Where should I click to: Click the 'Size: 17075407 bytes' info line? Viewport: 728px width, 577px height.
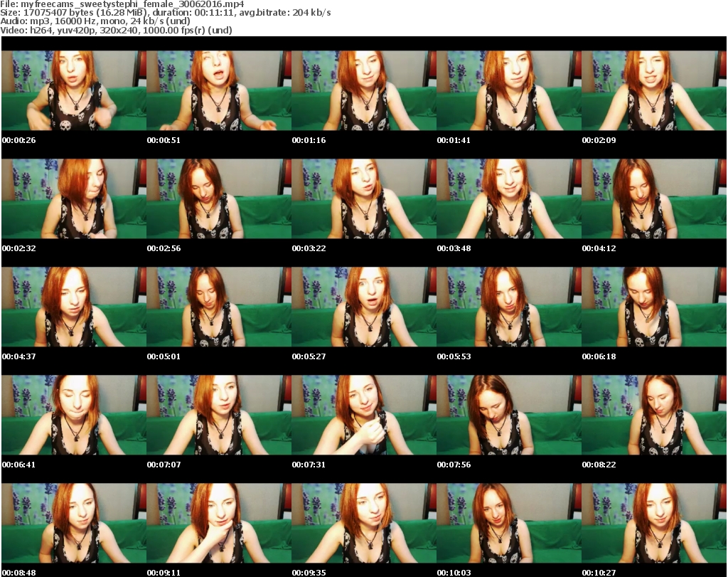(165, 13)
